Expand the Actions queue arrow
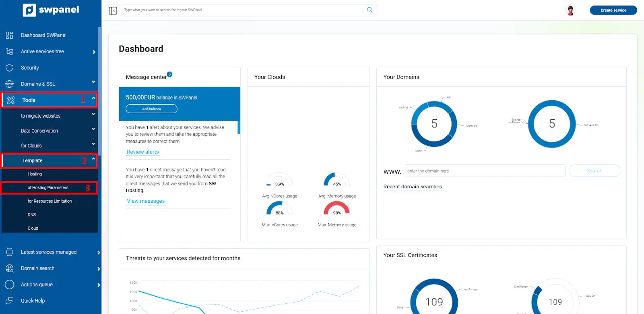644x314 pixels. [x=99, y=285]
